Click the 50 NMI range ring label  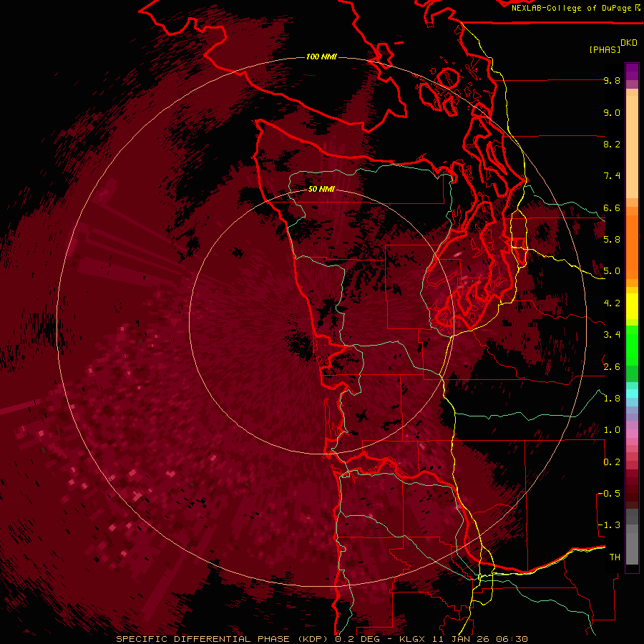click(x=321, y=189)
